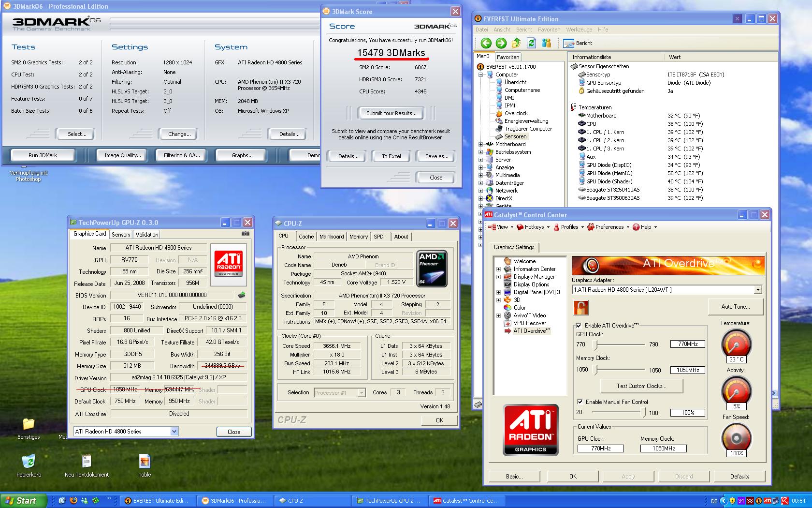812x508 pixels.
Task: Click the To Excel button
Action: pos(391,156)
